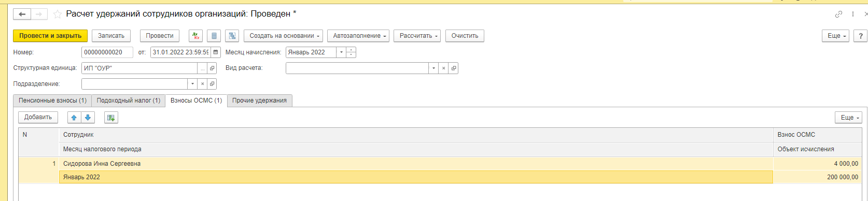This screenshot has height=201, width=868.
Task: Adjust month using the stepper arrows
Action: coord(351,52)
